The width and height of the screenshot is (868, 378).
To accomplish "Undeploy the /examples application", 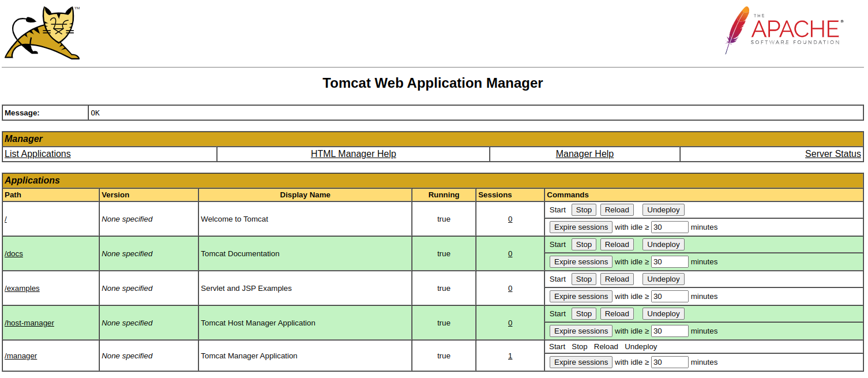I will (663, 279).
